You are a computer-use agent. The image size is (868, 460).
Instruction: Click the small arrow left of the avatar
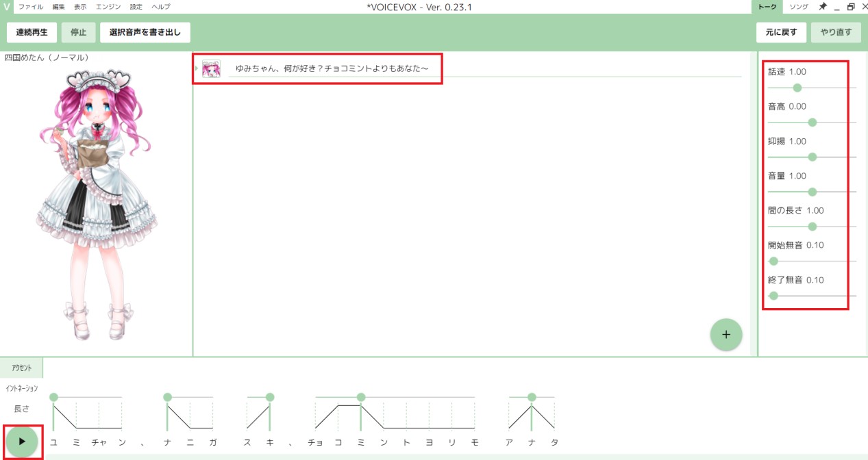pos(197,69)
